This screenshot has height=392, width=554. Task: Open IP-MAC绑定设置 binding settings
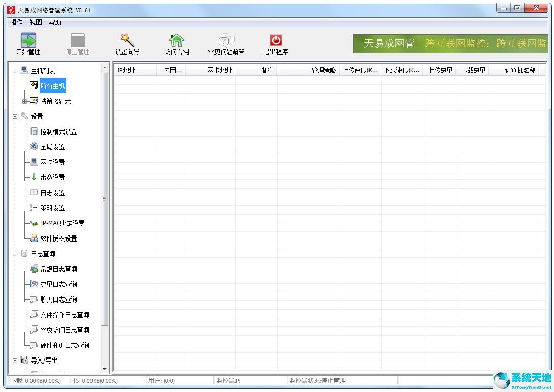(63, 223)
